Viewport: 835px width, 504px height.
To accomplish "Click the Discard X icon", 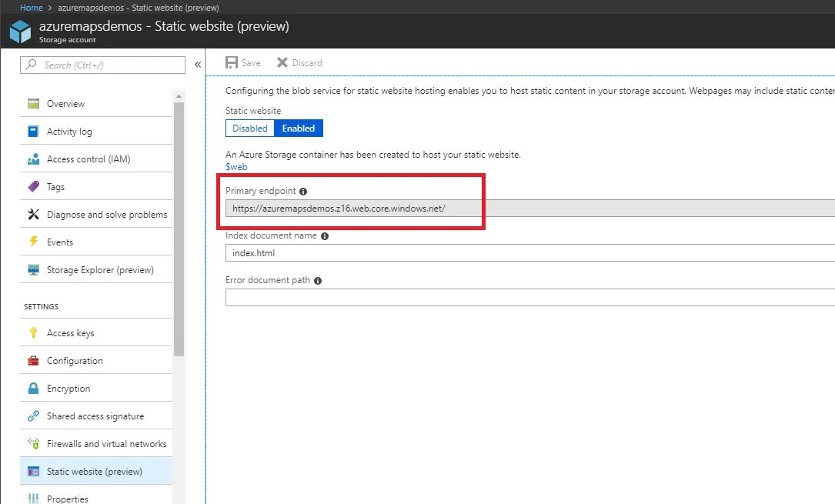I will (282, 62).
